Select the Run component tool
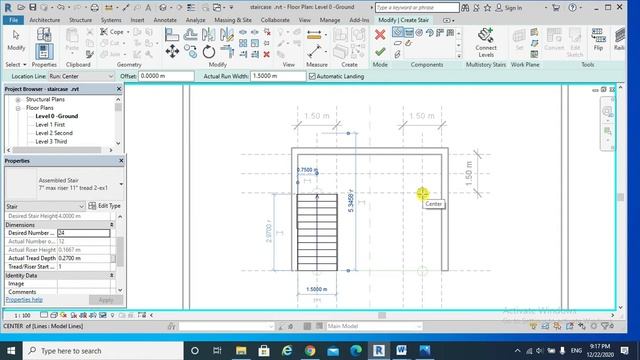Viewport: 640px width, 360px height. (x=398, y=32)
